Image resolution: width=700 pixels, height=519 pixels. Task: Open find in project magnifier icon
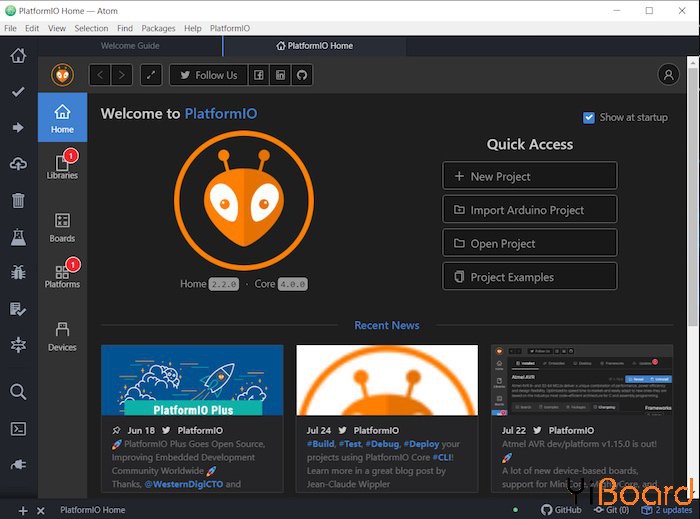point(18,392)
